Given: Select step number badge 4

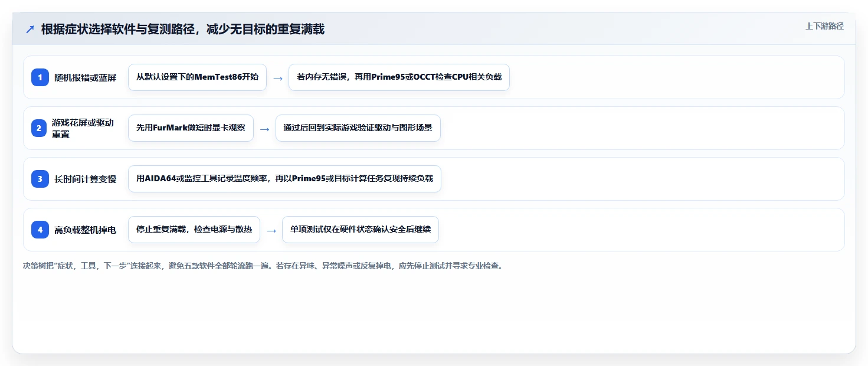Looking at the screenshot, I should click(40, 230).
